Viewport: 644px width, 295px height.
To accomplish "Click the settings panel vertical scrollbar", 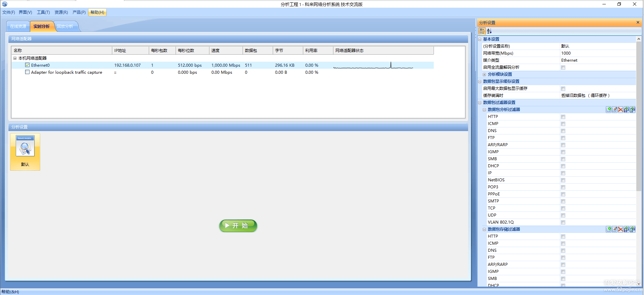I will [639, 134].
